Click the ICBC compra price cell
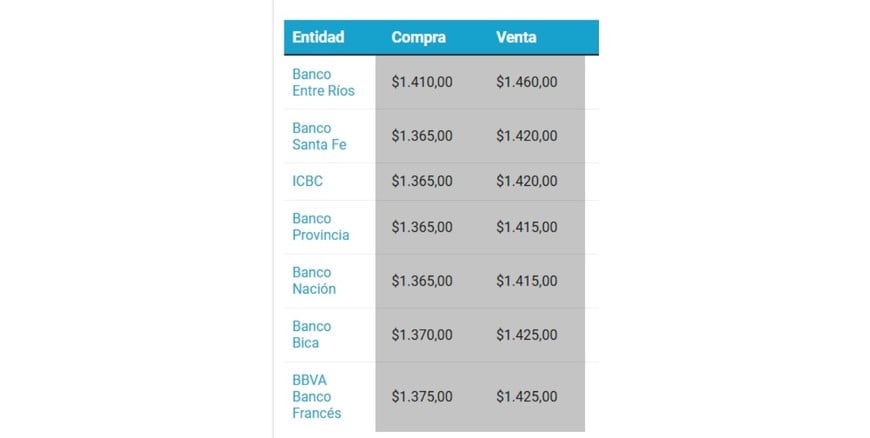Image resolution: width=870 pixels, height=438 pixels. point(422,181)
